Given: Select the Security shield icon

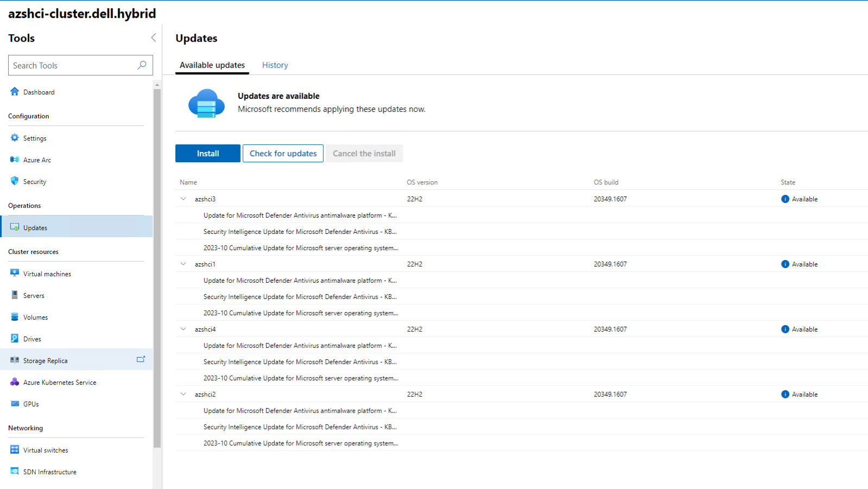Looking at the screenshot, I should 15,181.
